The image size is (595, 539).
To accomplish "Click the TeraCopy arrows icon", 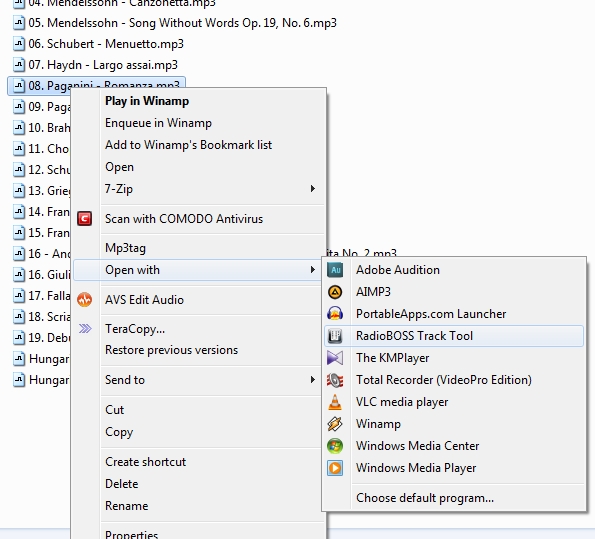I will click(85, 329).
